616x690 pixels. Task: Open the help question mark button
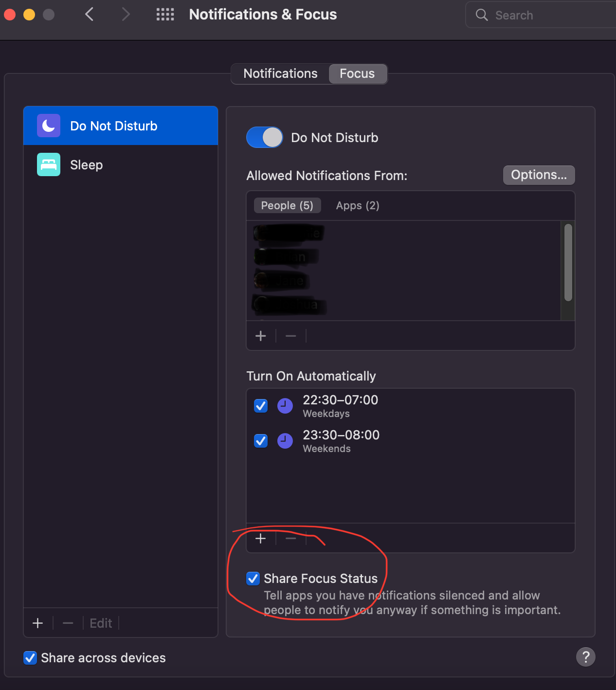tap(585, 657)
